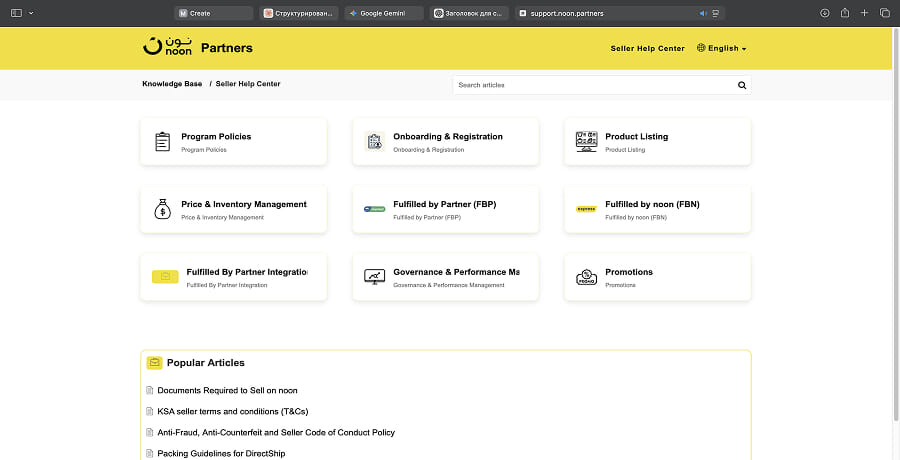The height and width of the screenshot is (460, 900).
Task: Open the Promotions category title
Action: tap(629, 272)
